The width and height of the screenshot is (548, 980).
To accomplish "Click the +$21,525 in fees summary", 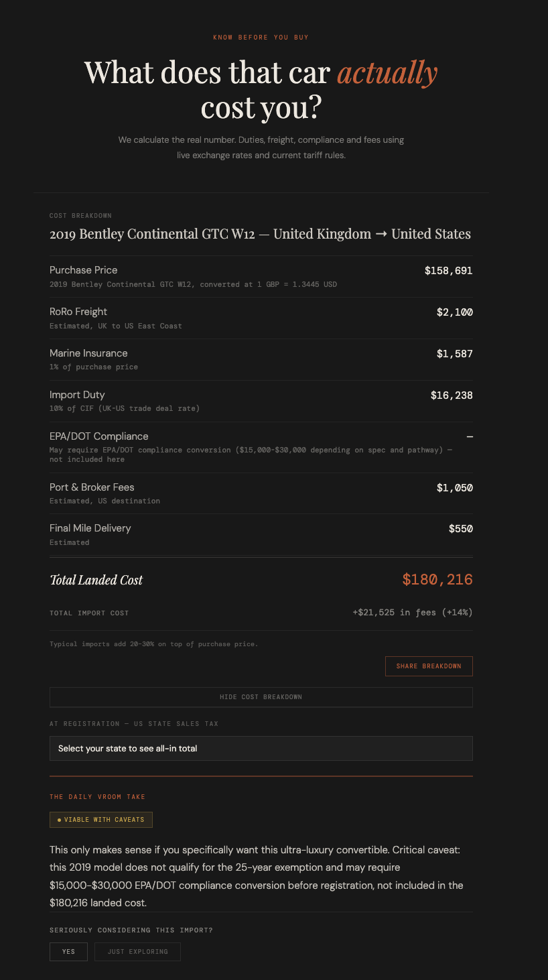I will 412,613.
